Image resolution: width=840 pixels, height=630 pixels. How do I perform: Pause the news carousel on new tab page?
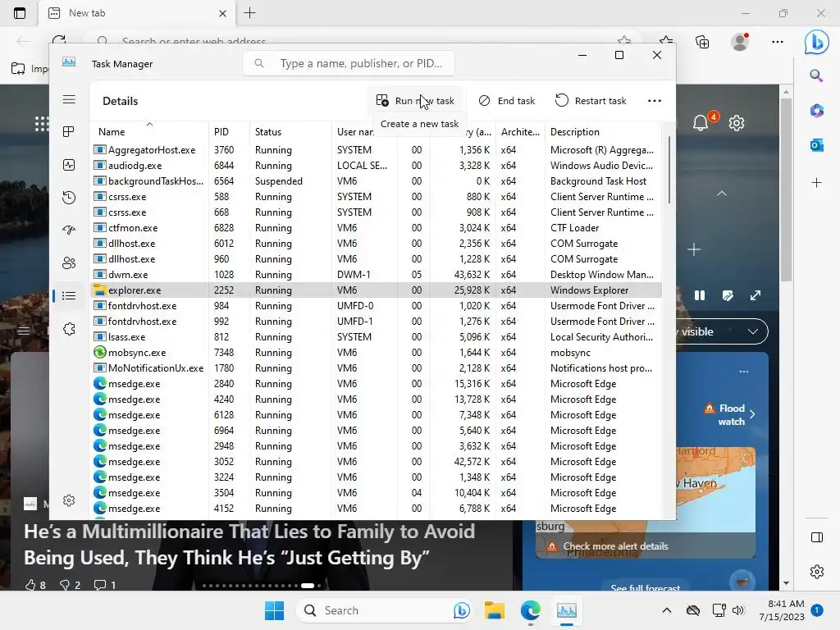pyautogui.click(x=700, y=295)
